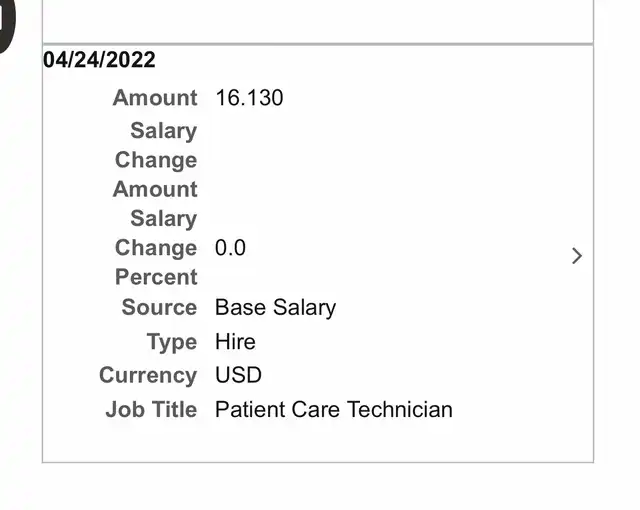Click the Salary Change Amount label
This screenshot has width=640, height=510.
tap(156, 160)
